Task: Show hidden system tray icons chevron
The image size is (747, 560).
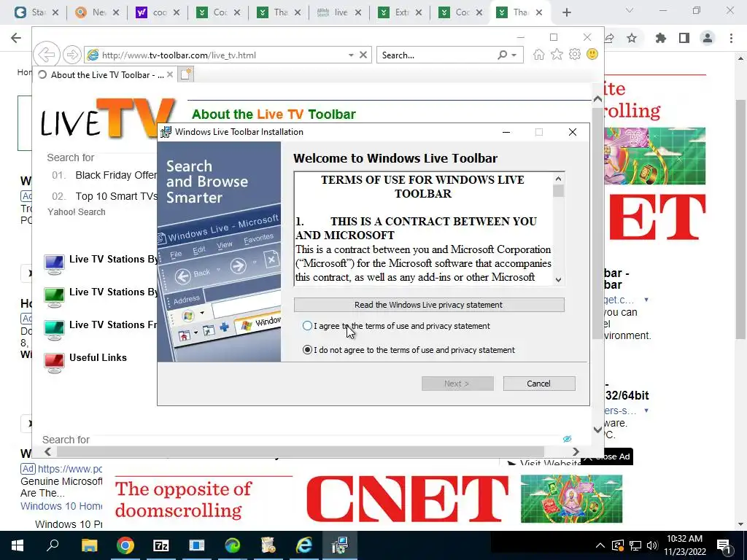Action: click(x=600, y=545)
